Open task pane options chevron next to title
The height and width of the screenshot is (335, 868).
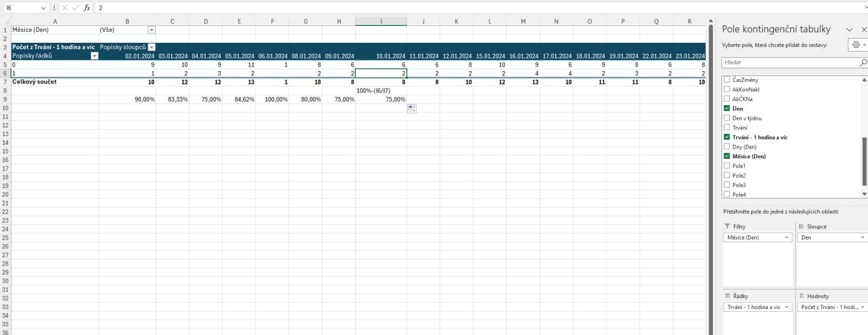coord(850,29)
